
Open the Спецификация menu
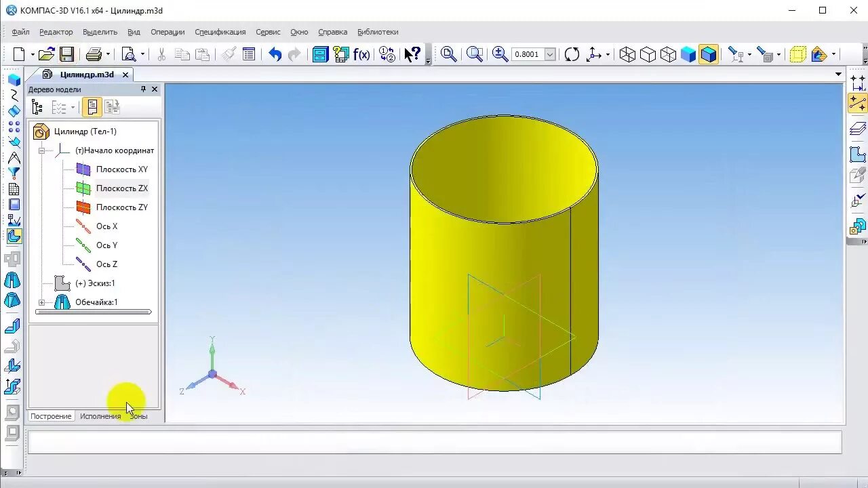click(220, 32)
